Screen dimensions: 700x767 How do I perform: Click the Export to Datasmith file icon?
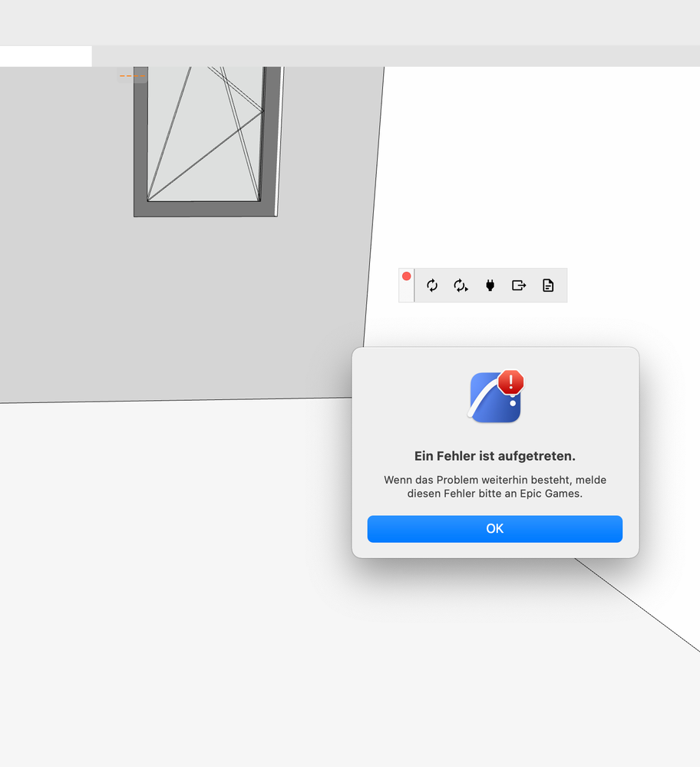coord(519,285)
